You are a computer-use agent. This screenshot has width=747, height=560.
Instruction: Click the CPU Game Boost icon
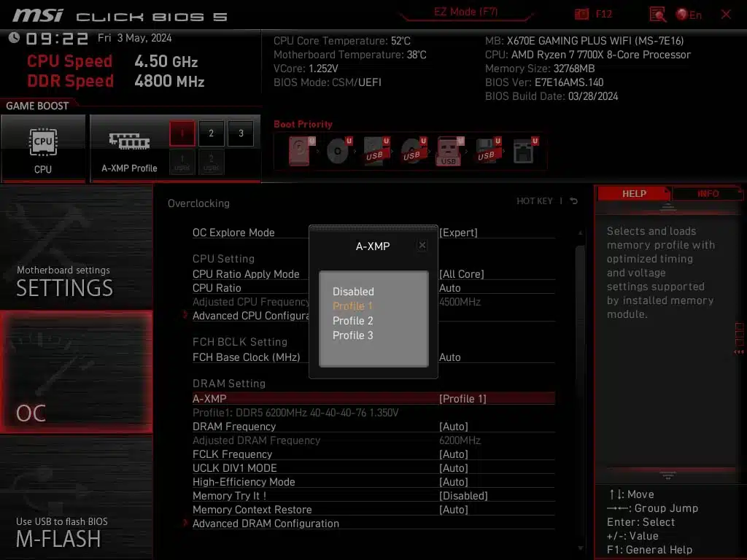tap(43, 141)
